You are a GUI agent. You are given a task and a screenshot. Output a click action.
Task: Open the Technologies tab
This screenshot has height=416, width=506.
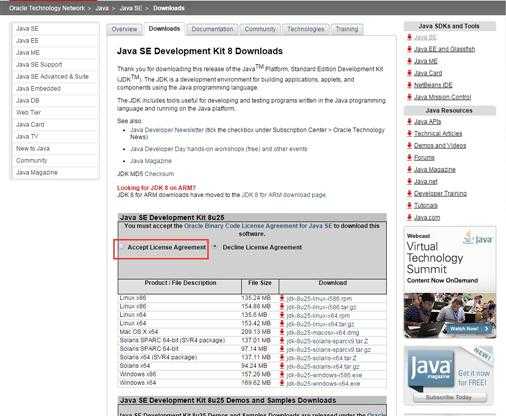(x=306, y=29)
